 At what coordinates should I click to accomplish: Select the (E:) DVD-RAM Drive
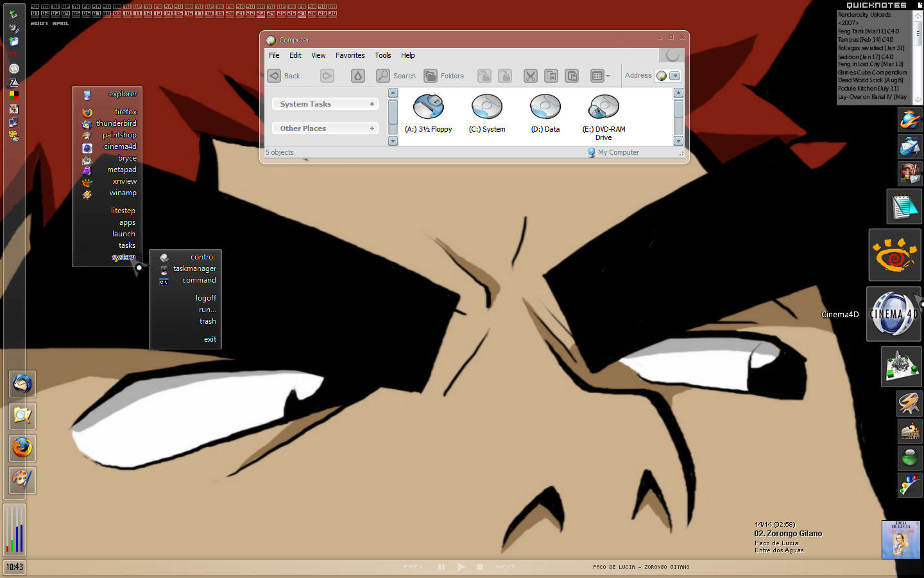coord(604,118)
